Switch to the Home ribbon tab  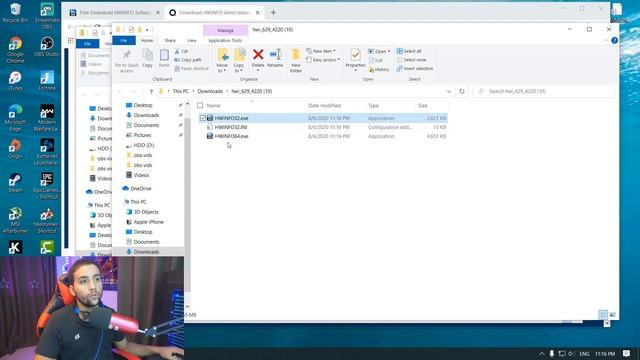point(147,40)
